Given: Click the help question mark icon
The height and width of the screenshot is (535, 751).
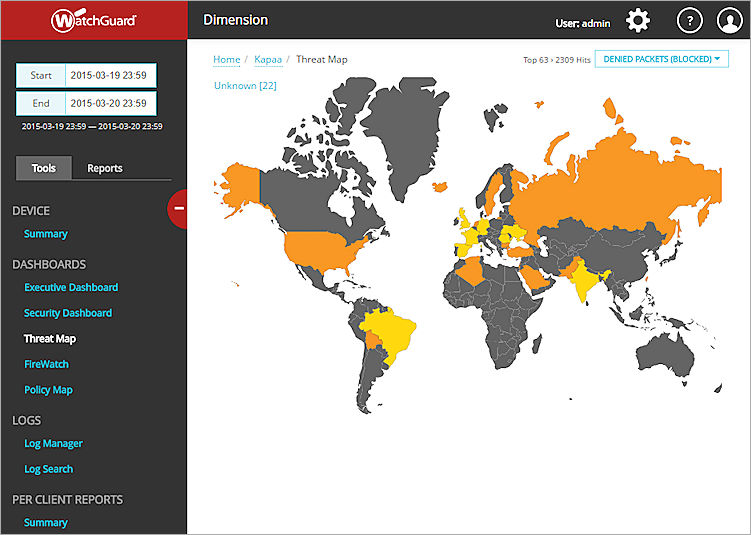Looking at the screenshot, I should click(x=690, y=20).
